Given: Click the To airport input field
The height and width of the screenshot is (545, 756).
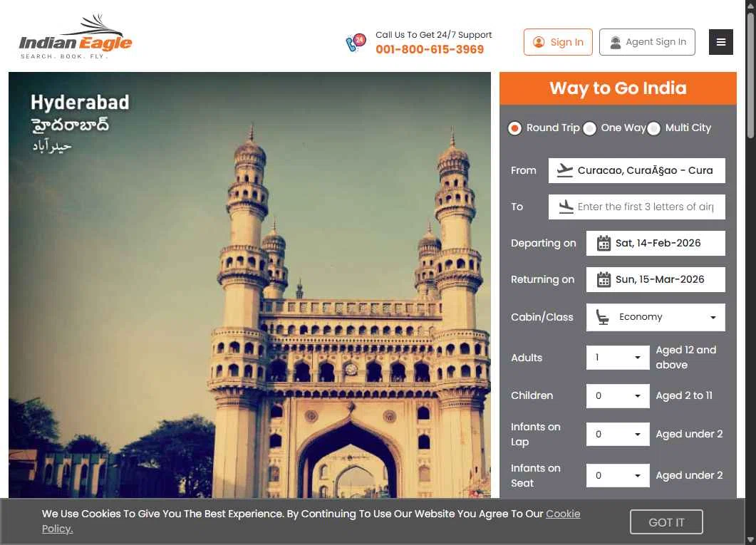Looking at the screenshot, I should [636, 207].
